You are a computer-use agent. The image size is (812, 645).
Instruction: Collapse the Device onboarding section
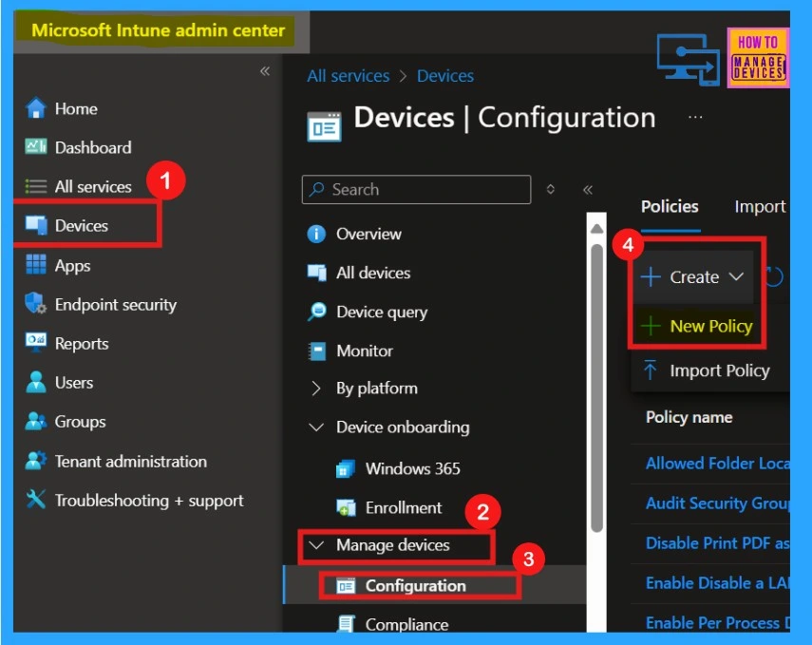[316, 427]
